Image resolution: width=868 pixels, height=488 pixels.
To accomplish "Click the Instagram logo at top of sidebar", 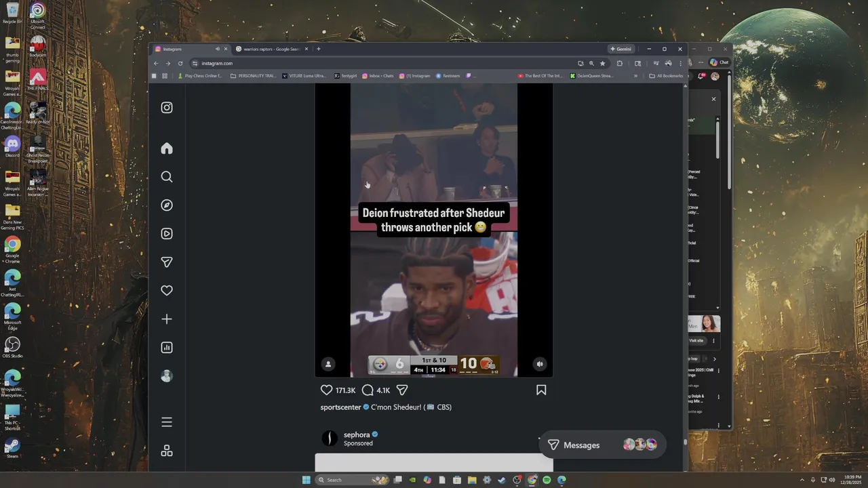I will coord(167,108).
